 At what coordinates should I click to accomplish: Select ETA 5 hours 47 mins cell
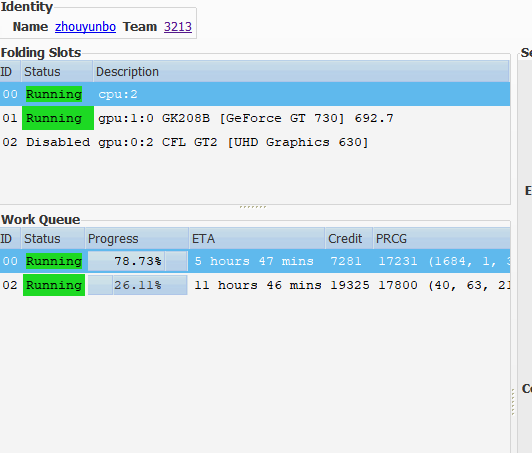[254, 261]
